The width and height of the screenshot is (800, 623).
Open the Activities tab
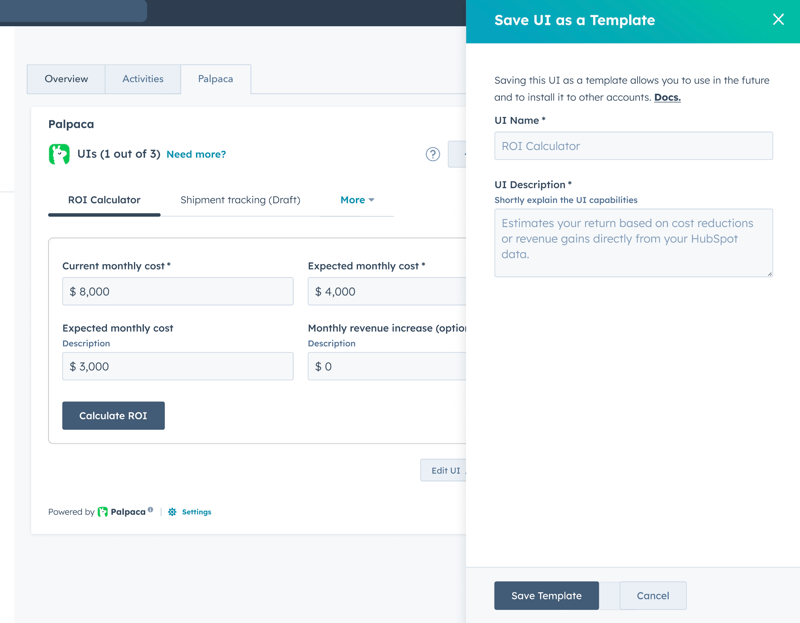coord(143,79)
